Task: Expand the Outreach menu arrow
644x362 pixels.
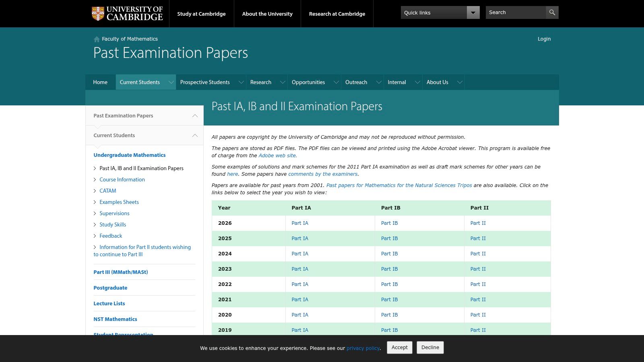Action: (379, 82)
